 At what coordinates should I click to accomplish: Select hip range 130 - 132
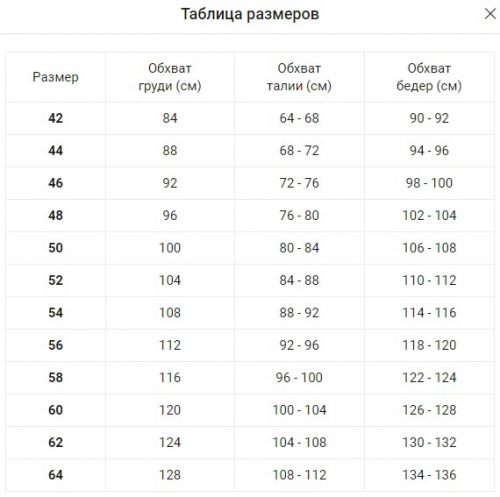429,442
